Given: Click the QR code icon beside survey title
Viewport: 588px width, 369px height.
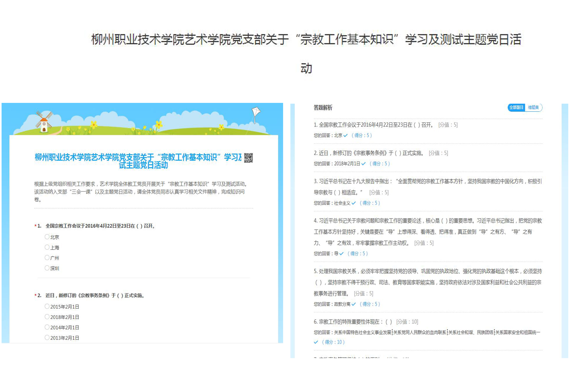Looking at the screenshot, I should (x=248, y=158).
